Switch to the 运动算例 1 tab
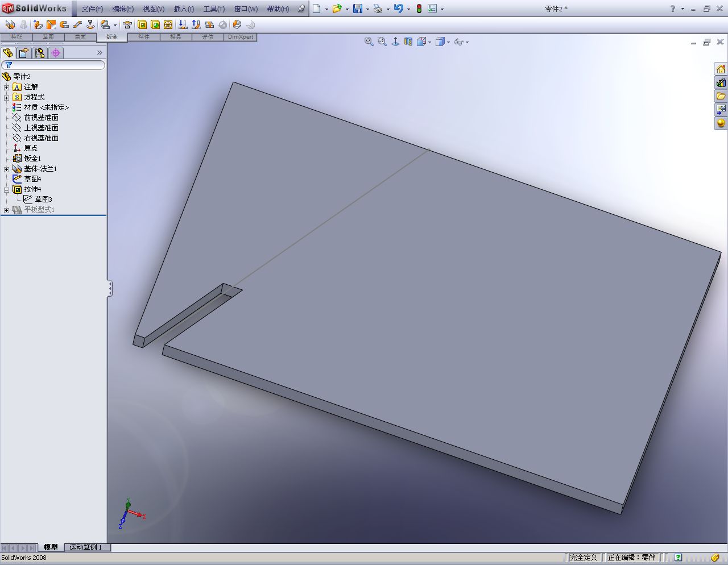The width and height of the screenshot is (728, 565). click(x=86, y=547)
